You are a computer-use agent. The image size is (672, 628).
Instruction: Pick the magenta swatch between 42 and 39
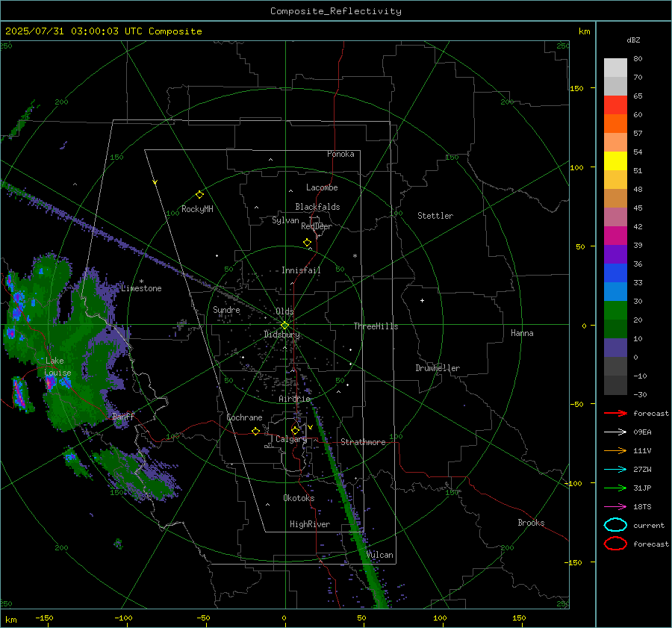[x=615, y=235]
